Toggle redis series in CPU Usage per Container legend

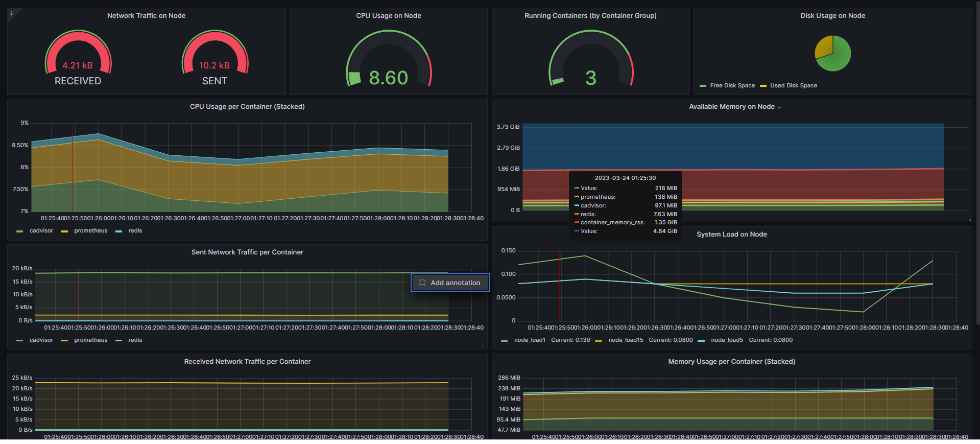tap(135, 231)
